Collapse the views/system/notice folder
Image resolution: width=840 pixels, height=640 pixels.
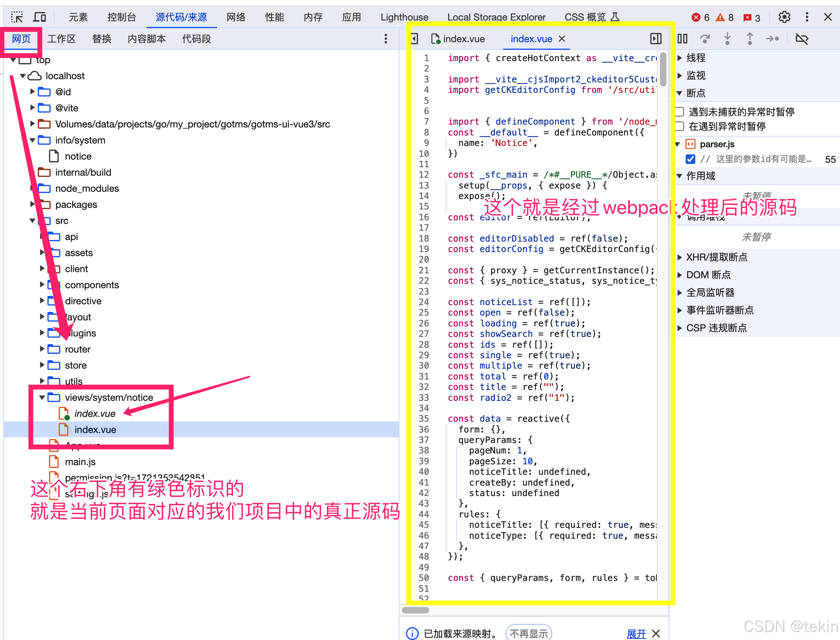click(x=42, y=397)
